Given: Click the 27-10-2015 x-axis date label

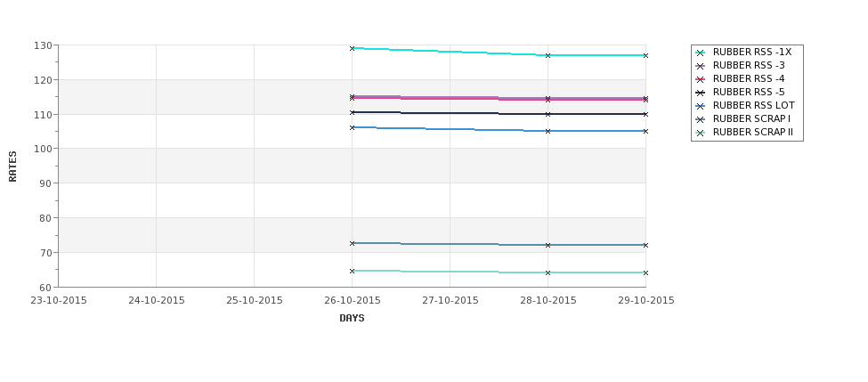Looking at the screenshot, I should tap(450, 301).
